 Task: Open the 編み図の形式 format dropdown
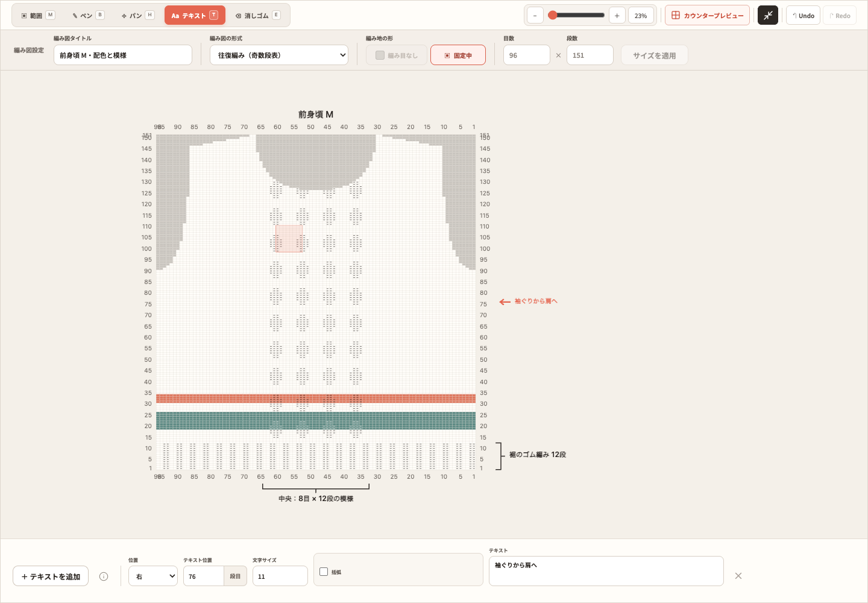click(x=279, y=55)
